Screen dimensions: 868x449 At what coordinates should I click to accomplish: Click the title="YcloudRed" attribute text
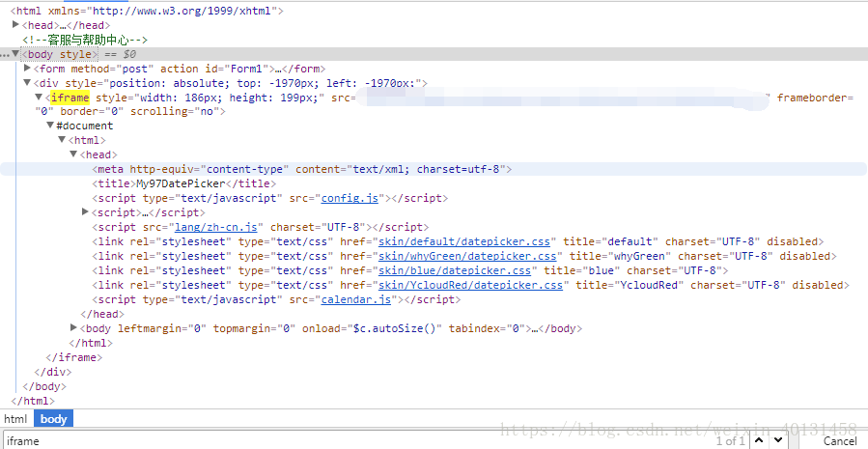(x=630, y=285)
